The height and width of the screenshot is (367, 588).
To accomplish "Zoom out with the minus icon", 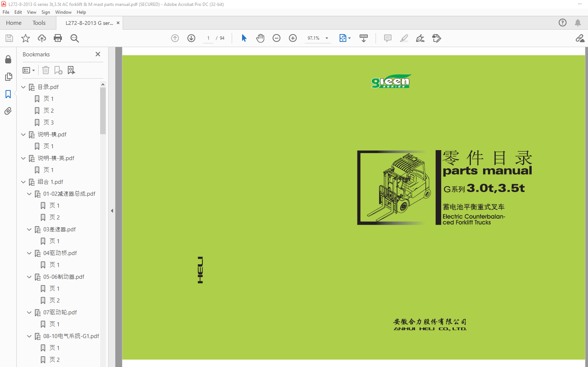I will (x=277, y=38).
